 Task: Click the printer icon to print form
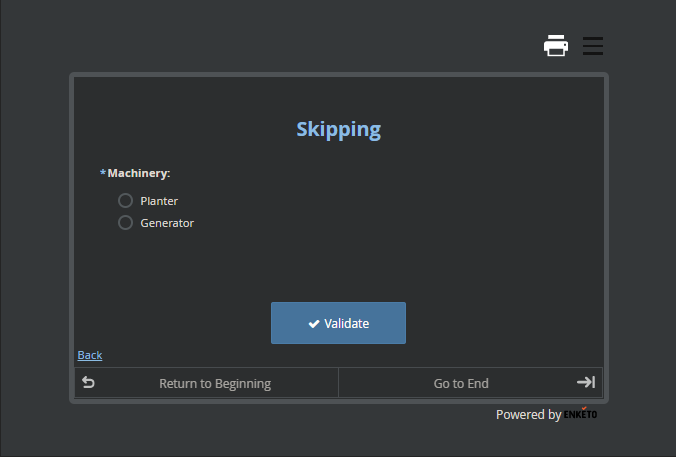[556, 45]
